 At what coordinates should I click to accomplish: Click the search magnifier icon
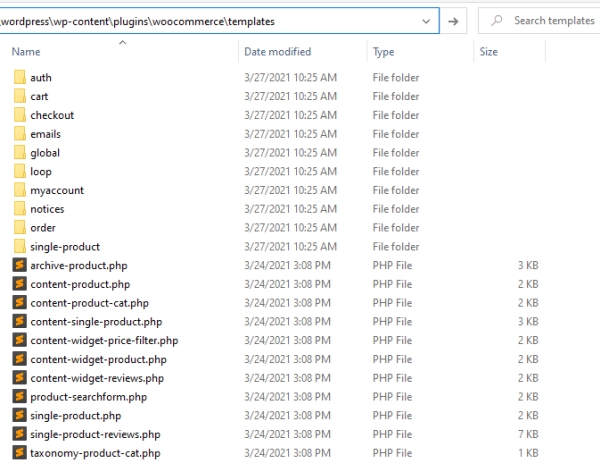click(497, 20)
